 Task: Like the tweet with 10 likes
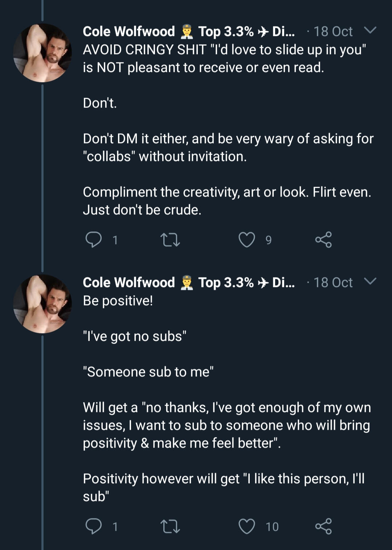(246, 526)
